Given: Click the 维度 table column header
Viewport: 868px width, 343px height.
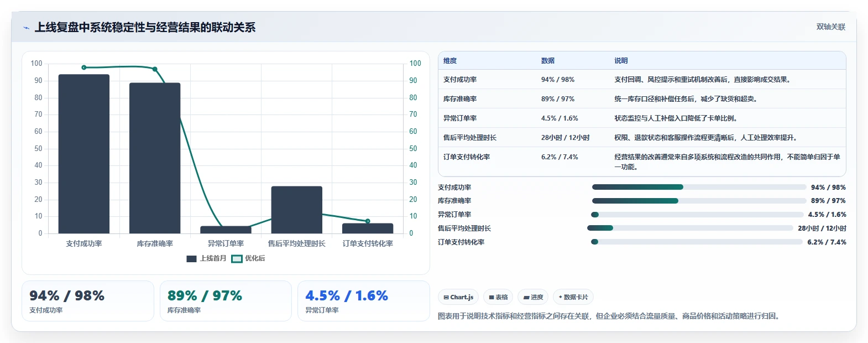Looking at the screenshot, I should coord(450,61).
